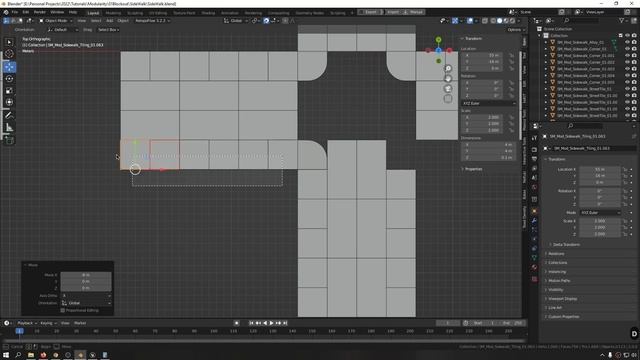Open the Options dropdown in viewport
Image resolution: width=640 pixels, height=360 pixels.
pos(516,30)
